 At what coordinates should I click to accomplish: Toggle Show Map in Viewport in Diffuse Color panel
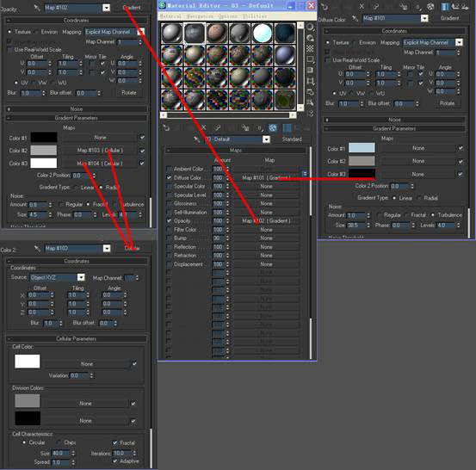coord(430,7)
